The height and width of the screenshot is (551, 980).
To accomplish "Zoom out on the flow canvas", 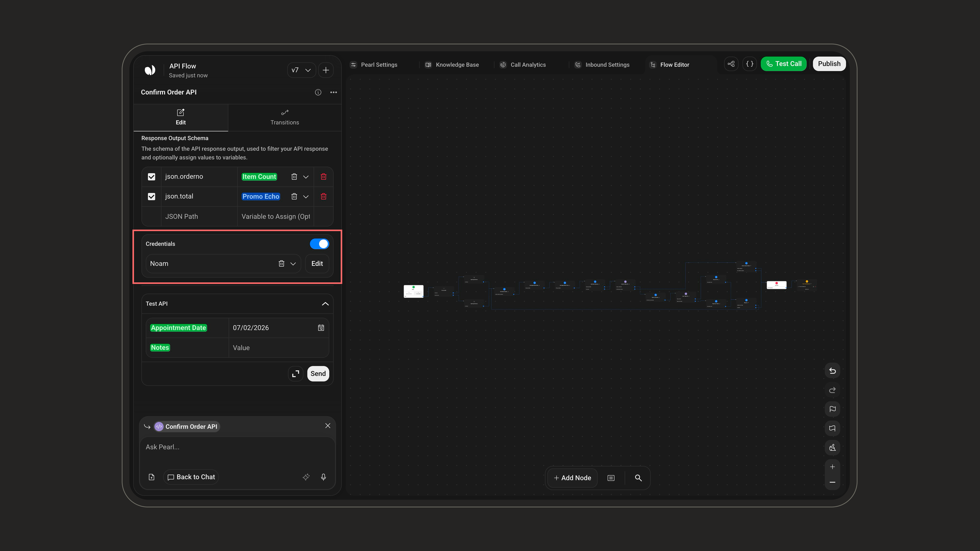I will pyautogui.click(x=832, y=483).
